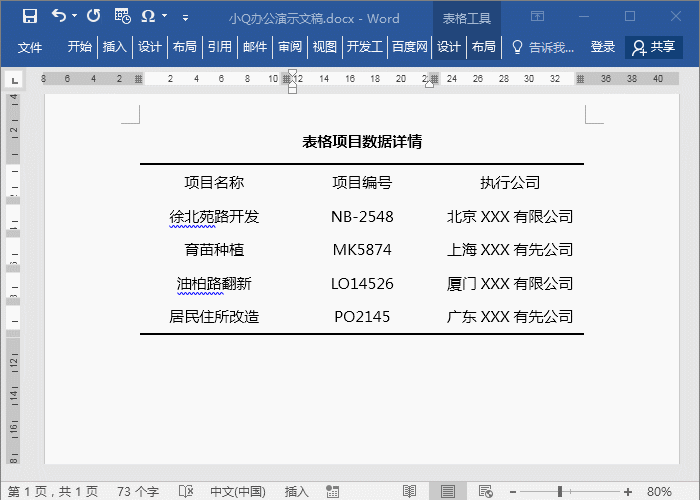Click the zoom slider handle
700x500 pixels.
click(560, 492)
